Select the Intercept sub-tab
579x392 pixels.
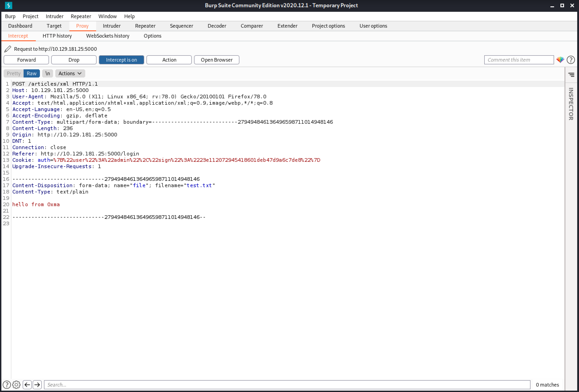(18, 36)
